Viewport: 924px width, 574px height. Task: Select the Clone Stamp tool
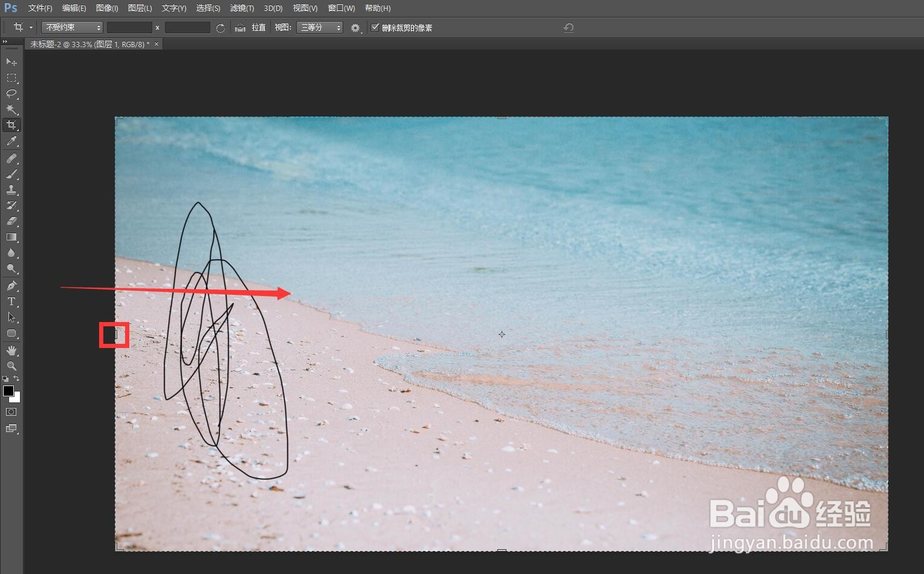11,190
